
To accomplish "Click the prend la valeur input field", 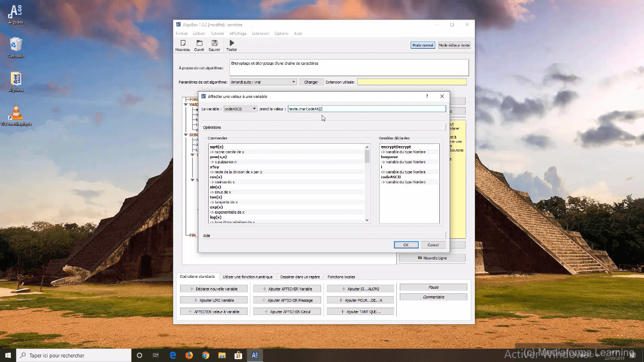I will click(366, 109).
